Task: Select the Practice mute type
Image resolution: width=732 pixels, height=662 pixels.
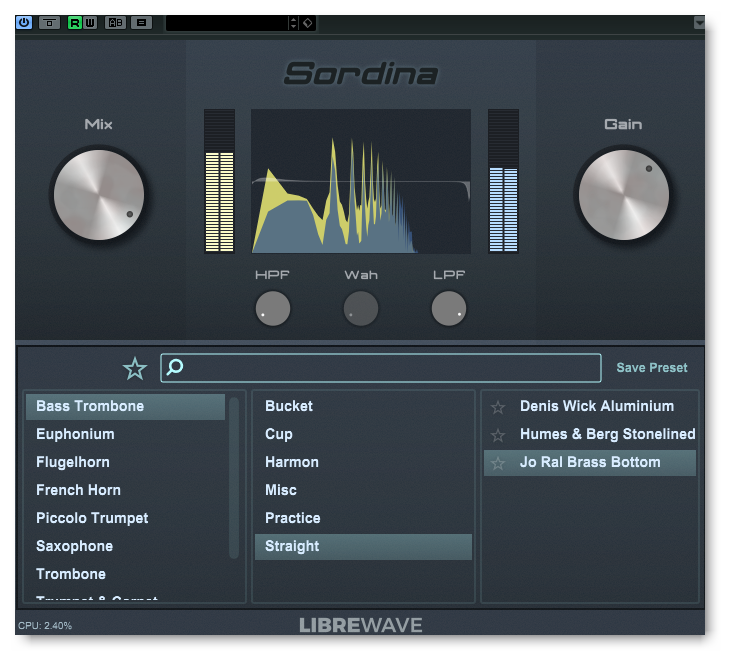Action: [x=363, y=518]
